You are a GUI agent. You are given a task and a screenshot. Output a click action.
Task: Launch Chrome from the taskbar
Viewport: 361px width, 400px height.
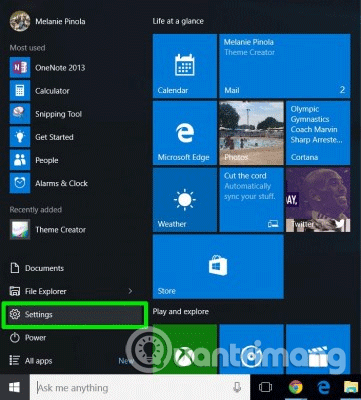pyautogui.click(x=296, y=387)
